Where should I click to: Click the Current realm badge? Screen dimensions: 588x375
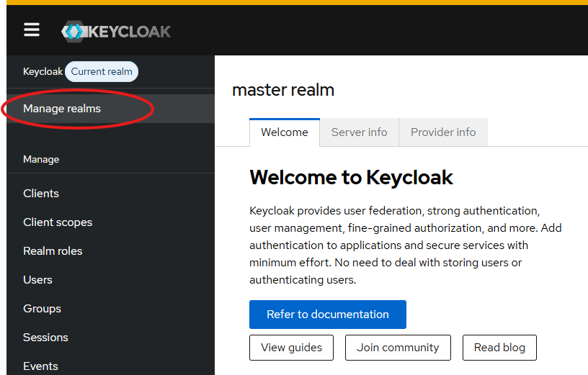[102, 71]
